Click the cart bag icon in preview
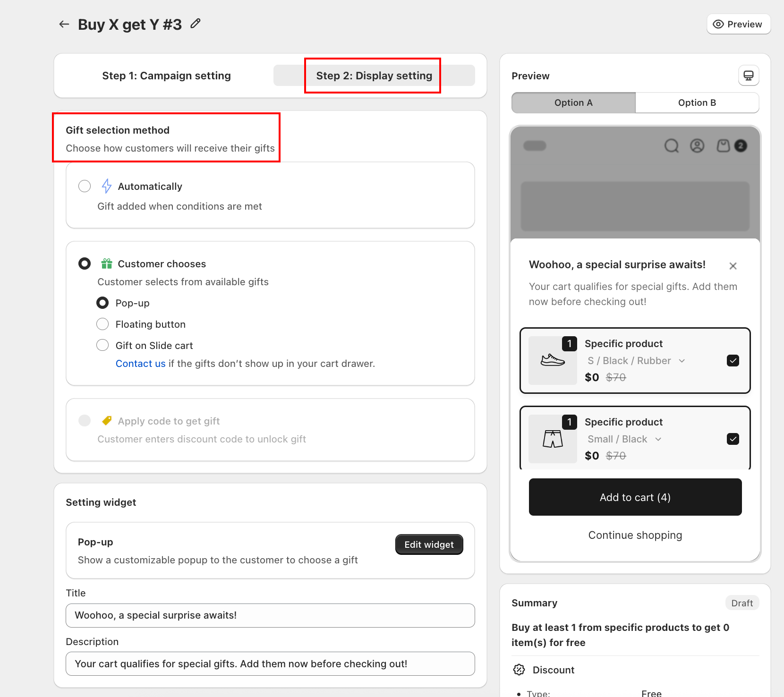 pyautogui.click(x=724, y=146)
